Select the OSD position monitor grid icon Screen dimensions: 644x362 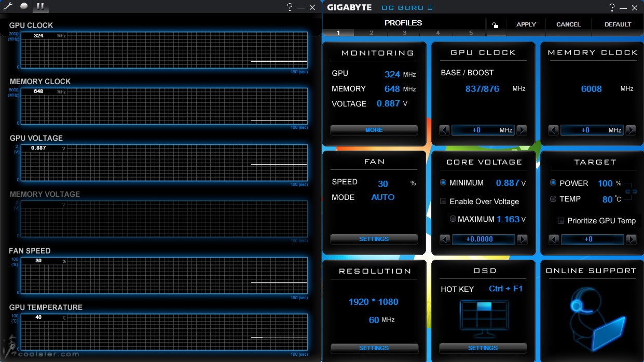(483, 318)
